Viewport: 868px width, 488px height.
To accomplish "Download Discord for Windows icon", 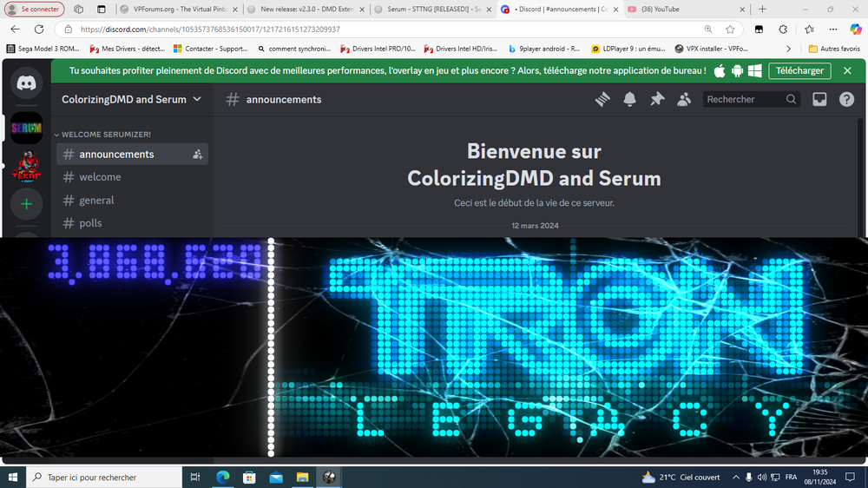I will point(754,71).
